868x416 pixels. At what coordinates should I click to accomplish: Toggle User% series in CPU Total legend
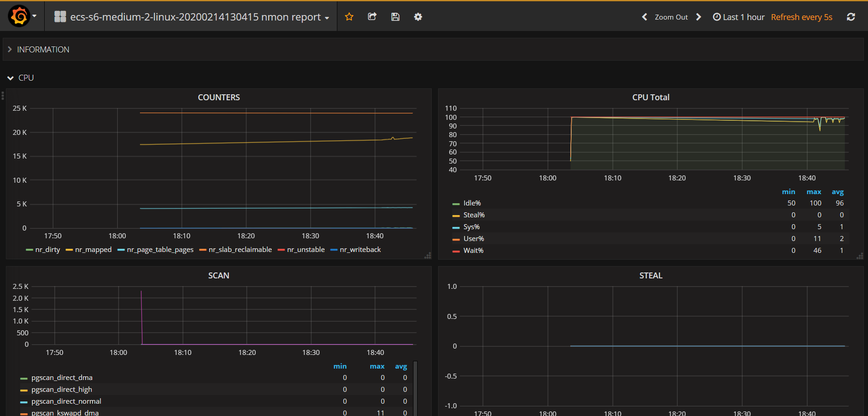coord(474,238)
